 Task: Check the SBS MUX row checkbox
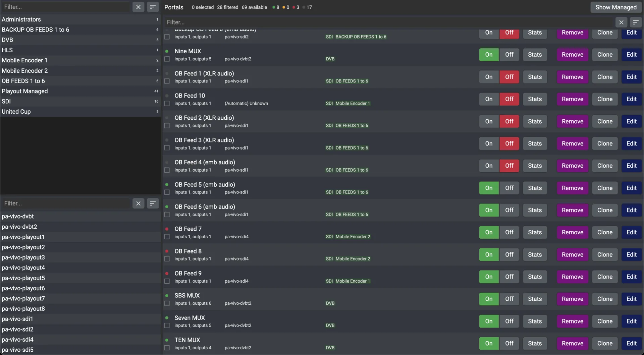(167, 303)
